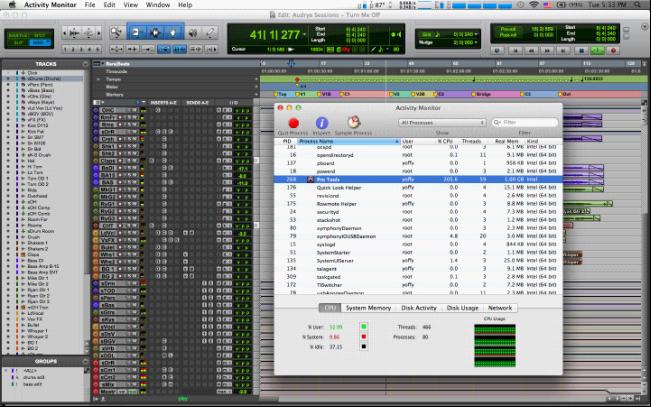Select the Selector tool in Pro Tools
651x407 pixels.
tap(155, 32)
